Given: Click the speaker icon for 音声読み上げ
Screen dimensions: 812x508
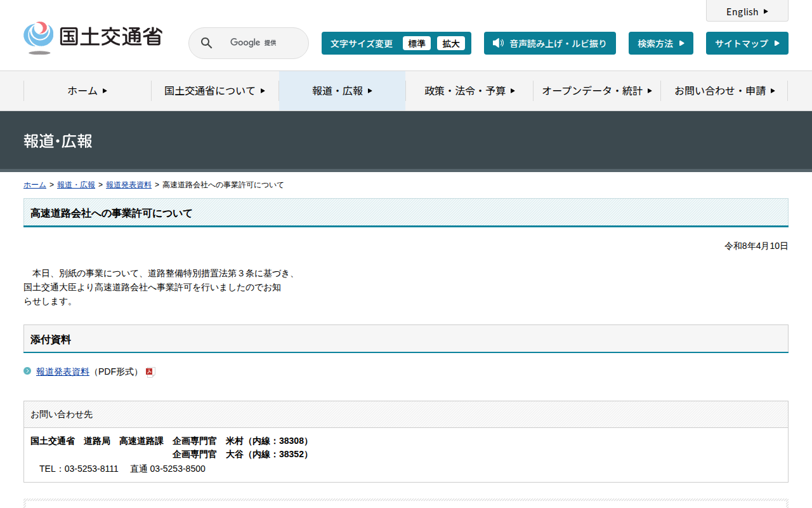Looking at the screenshot, I should tap(498, 43).
